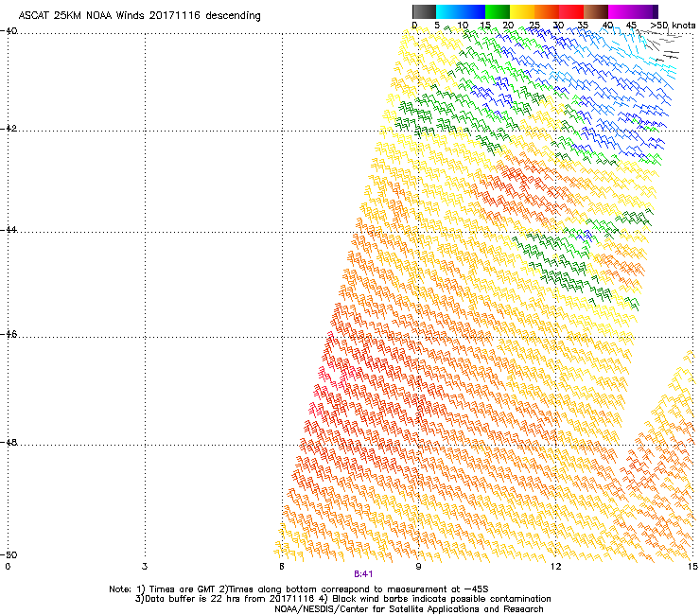Click the '-46' latitude axis label
The height and width of the screenshot is (615, 700).
(x=9, y=335)
